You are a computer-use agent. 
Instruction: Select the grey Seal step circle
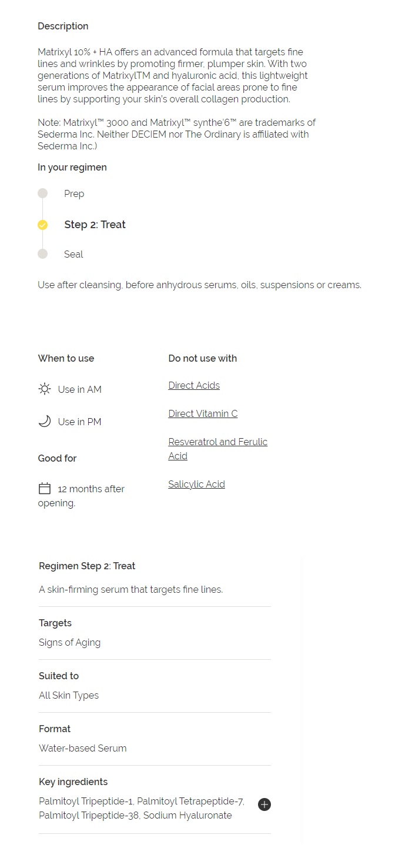click(42, 254)
